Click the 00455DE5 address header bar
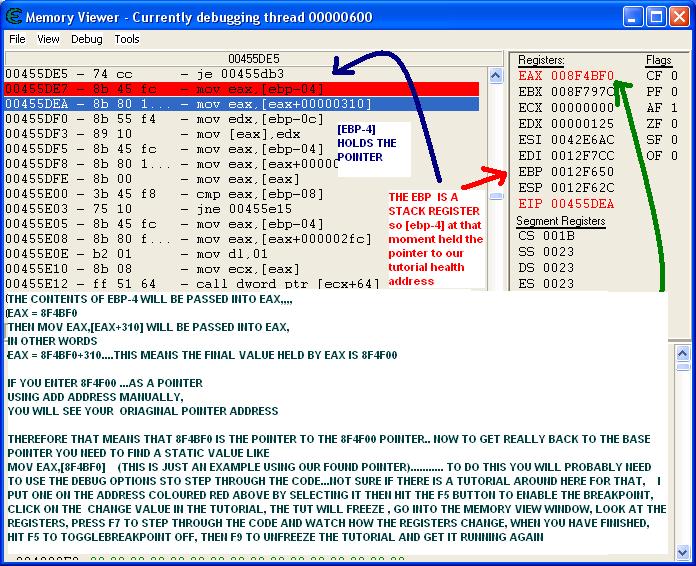 pyautogui.click(x=254, y=59)
